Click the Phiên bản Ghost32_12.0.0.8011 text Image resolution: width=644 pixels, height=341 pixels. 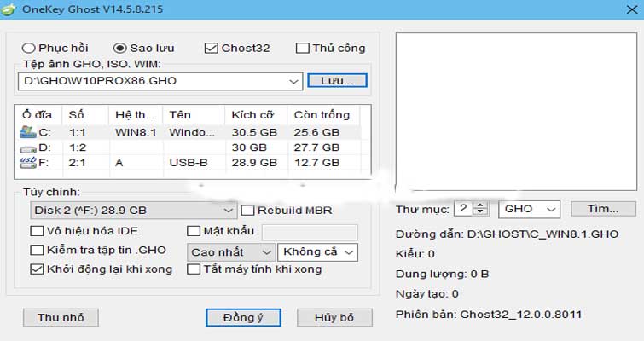click(x=489, y=315)
